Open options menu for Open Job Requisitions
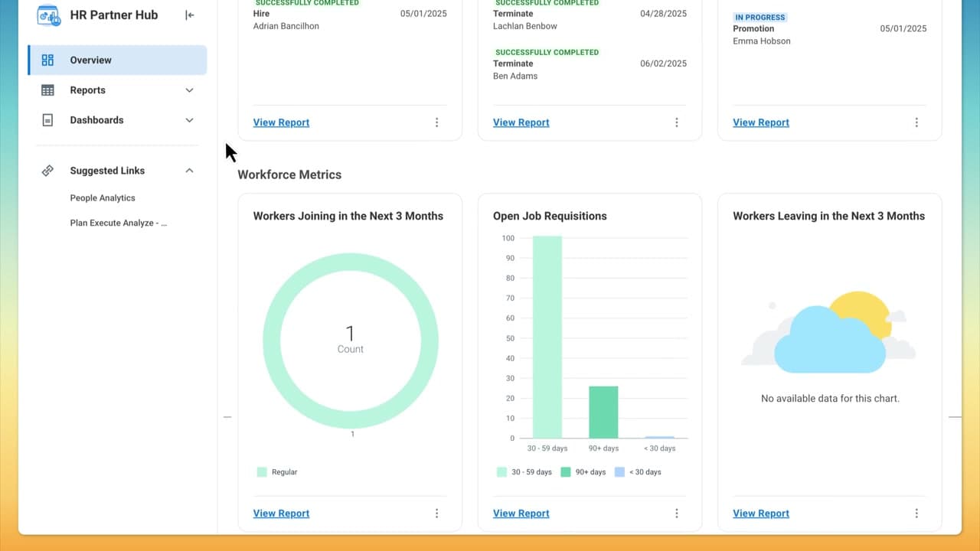The height and width of the screenshot is (551, 980). [x=677, y=514]
